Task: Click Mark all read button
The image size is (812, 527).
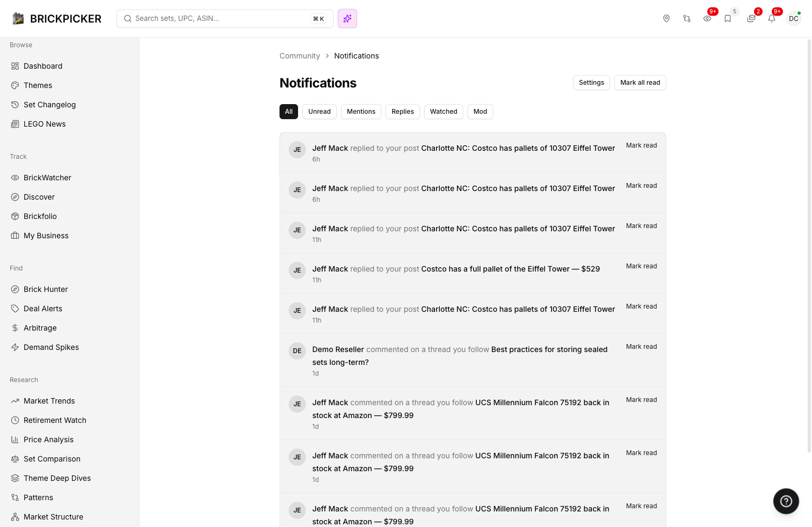Action: tap(640, 83)
